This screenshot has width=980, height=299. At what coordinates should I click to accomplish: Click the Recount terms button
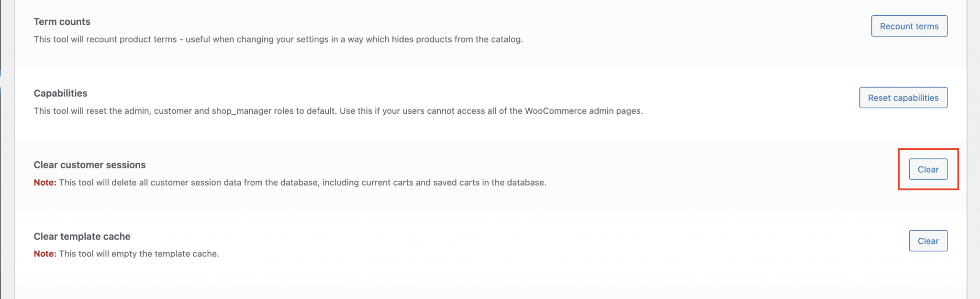[909, 26]
